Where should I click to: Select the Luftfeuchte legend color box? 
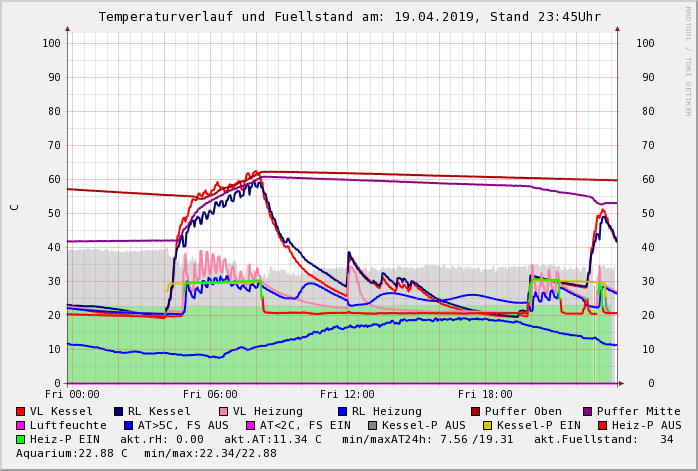(21, 425)
